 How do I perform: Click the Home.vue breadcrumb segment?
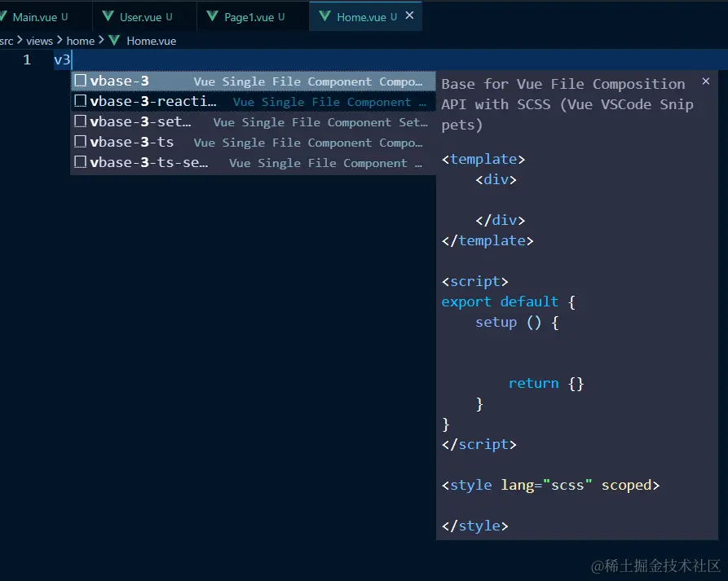coord(152,41)
